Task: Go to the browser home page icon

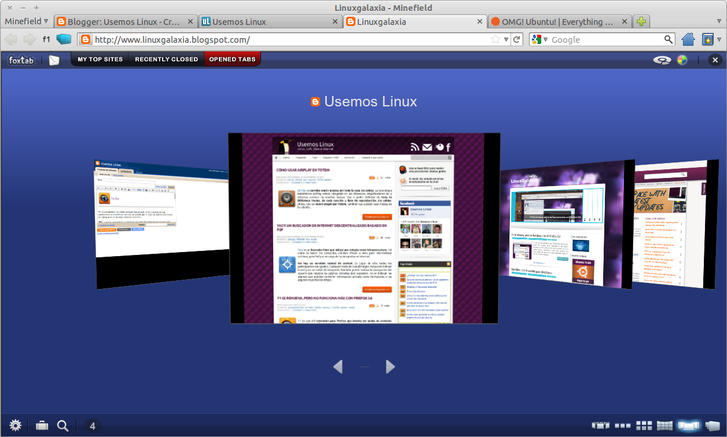Action: (689, 39)
